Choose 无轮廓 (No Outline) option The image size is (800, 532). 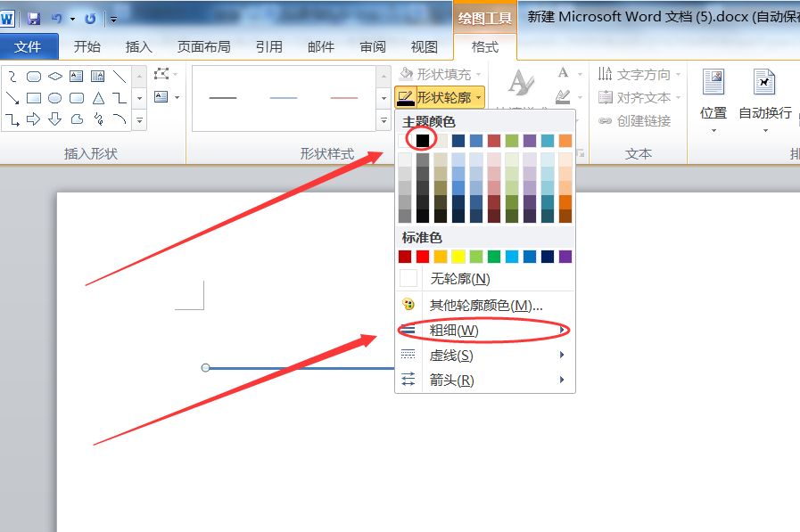coord(459,279)
